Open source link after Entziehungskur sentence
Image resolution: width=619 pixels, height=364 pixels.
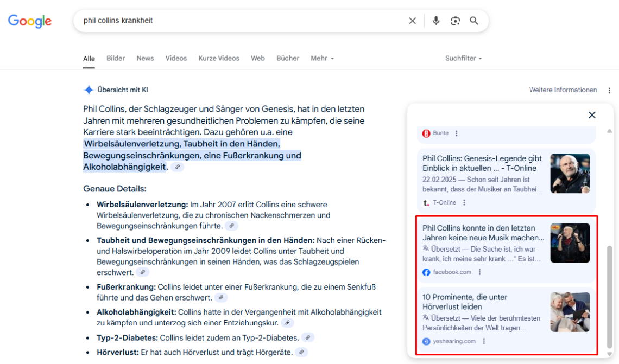pyautogui.click(x=287, y=323)
